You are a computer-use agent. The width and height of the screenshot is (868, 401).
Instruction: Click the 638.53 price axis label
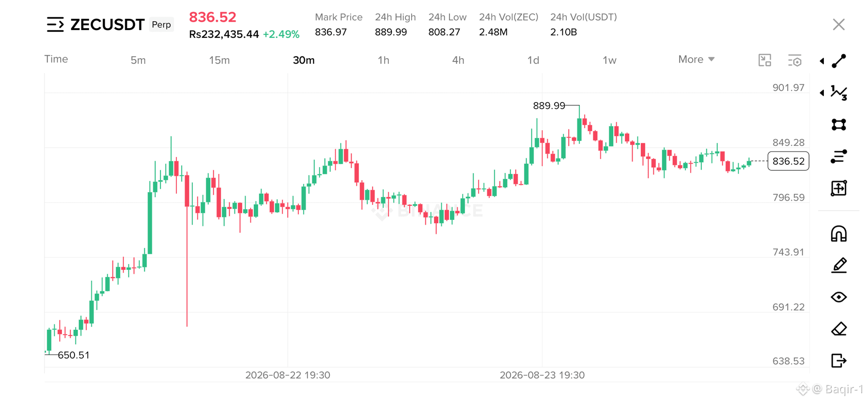(x=788, y=361)
